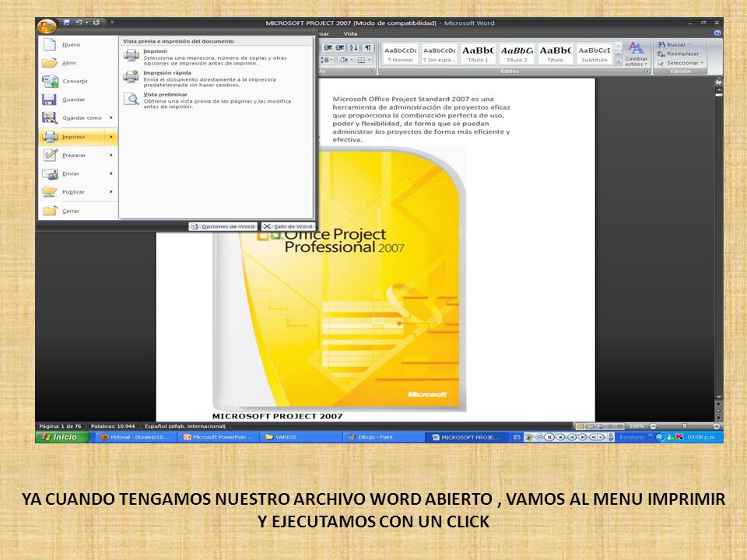
Task: Apply the Subtítulo style
Action: point(594,54)
